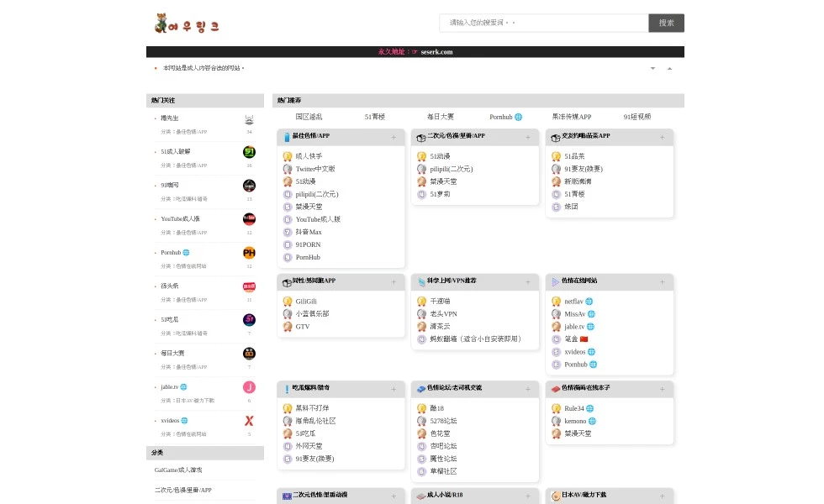Open the 每日大赛 recommendation tab

440,117
